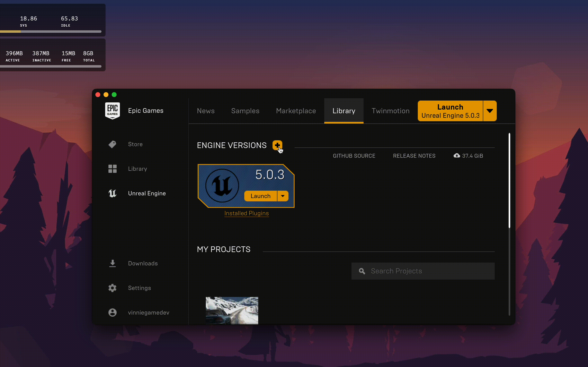Viewport: 588px width, 367px height.
Task: Select Library in the sidebar
Action: click(x=137, y=169)
